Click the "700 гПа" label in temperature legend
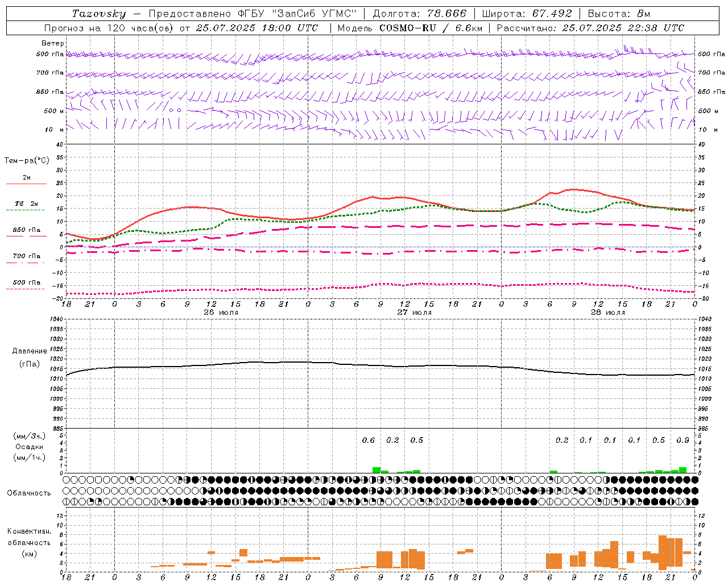Screen dimensions: 728x582 tap(27, 256)
